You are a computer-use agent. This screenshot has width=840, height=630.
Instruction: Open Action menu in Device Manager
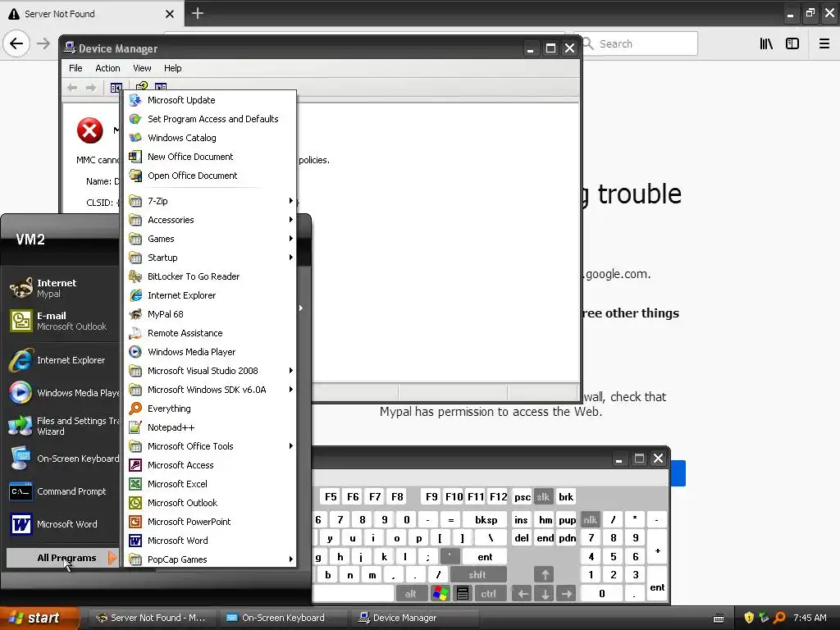[107, 68]
